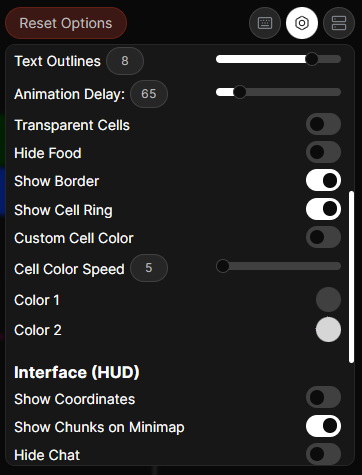Viewport: 362px width, 475px height.
Task: Open the Color 1 swatch picker
Action: coord(328,299)
